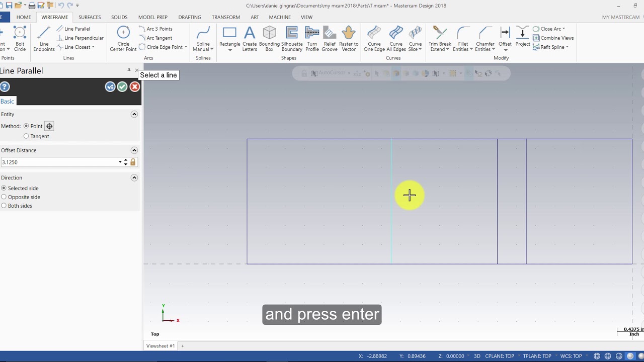Pick the Line Perpendicular tool

(x=80, y=38)
